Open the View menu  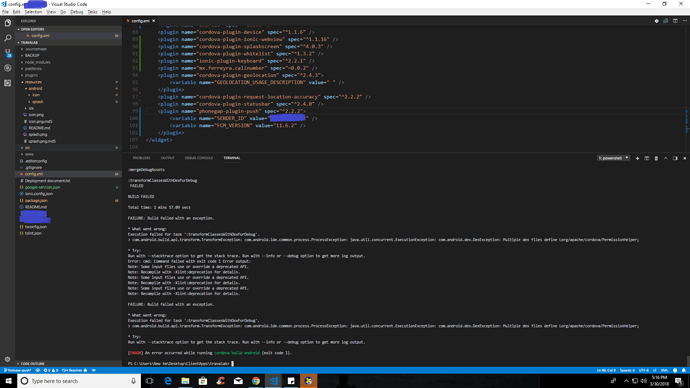point(51,12)
